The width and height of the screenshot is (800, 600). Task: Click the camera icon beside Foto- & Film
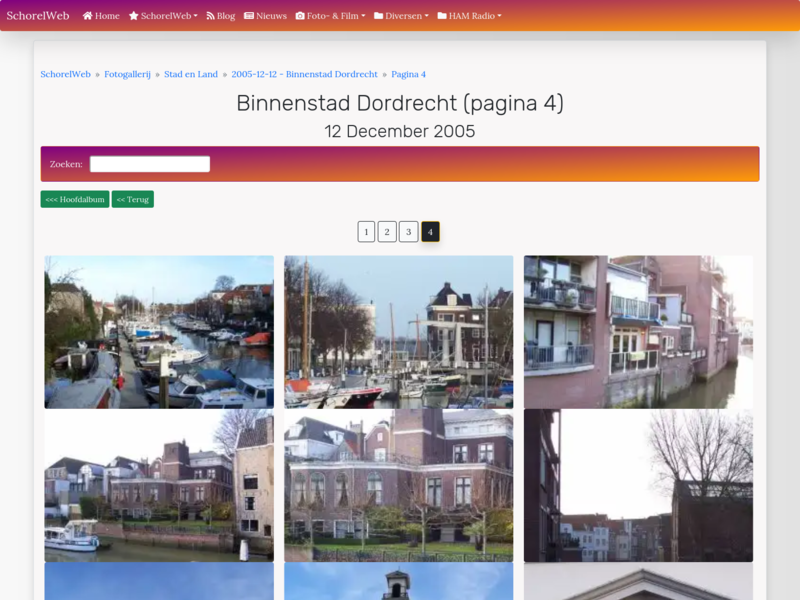tap(300, 16)
